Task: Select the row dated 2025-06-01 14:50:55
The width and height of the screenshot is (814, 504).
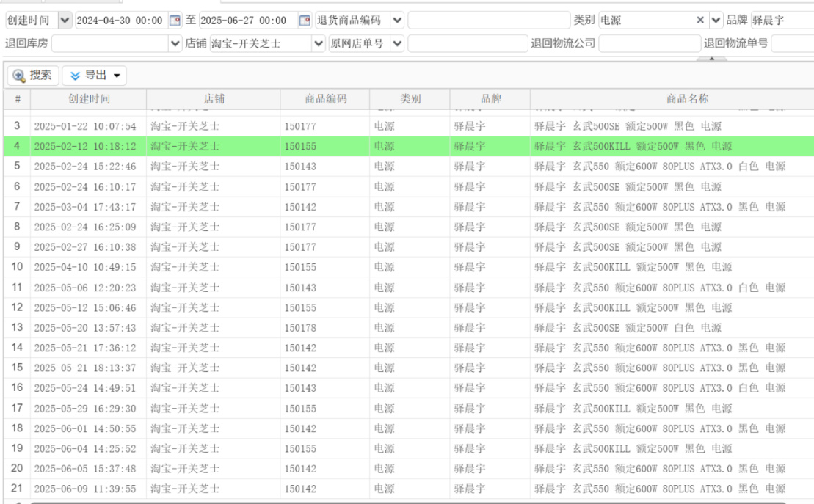Action: pos(409,428)
